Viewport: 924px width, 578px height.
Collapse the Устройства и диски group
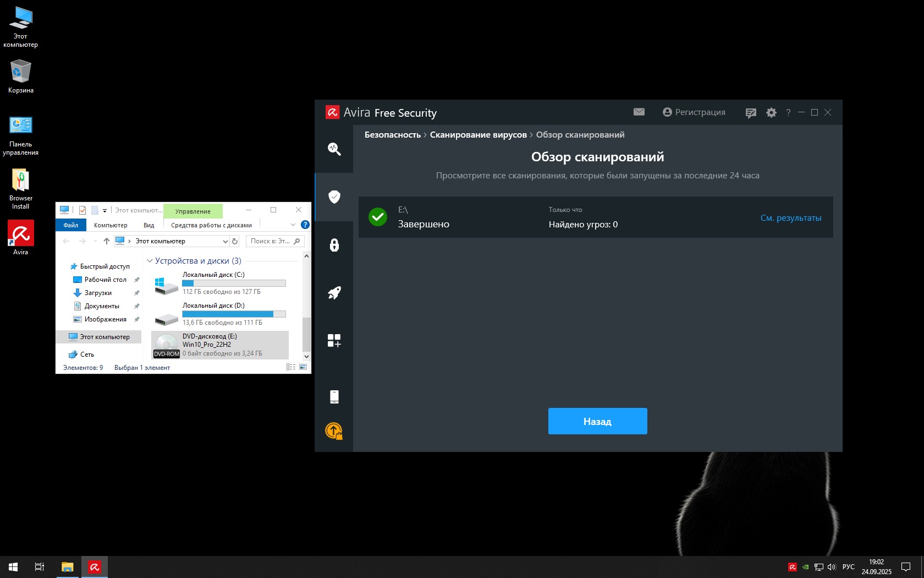pyautogui.click(x=150, y=261)
